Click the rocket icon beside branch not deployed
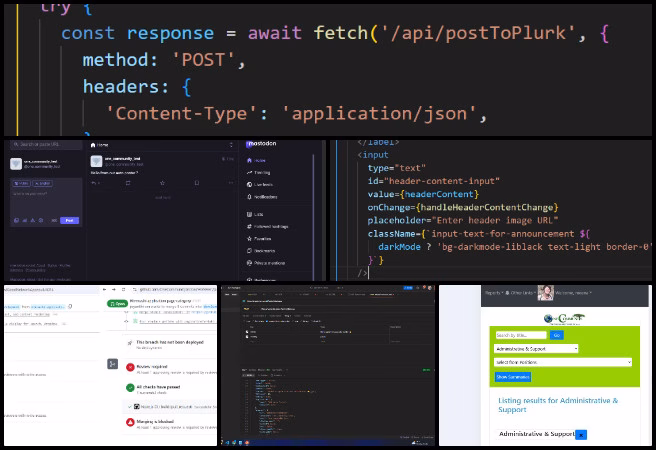This screenshot has width=656, height=450. [130, 343]
